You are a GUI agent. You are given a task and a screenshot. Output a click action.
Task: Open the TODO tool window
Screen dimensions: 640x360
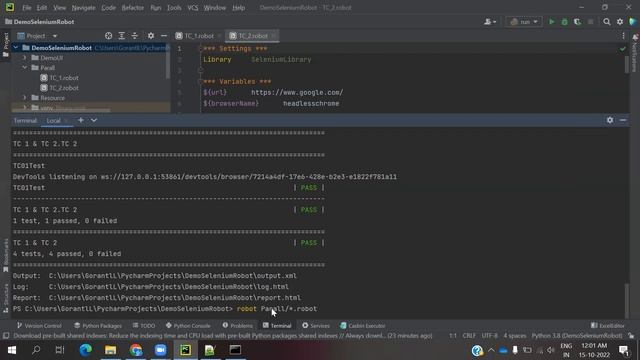click(144, 326)
